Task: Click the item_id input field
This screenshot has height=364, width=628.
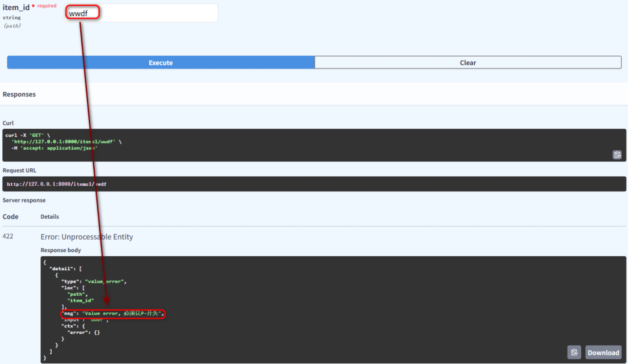Action: coord(141,13)
